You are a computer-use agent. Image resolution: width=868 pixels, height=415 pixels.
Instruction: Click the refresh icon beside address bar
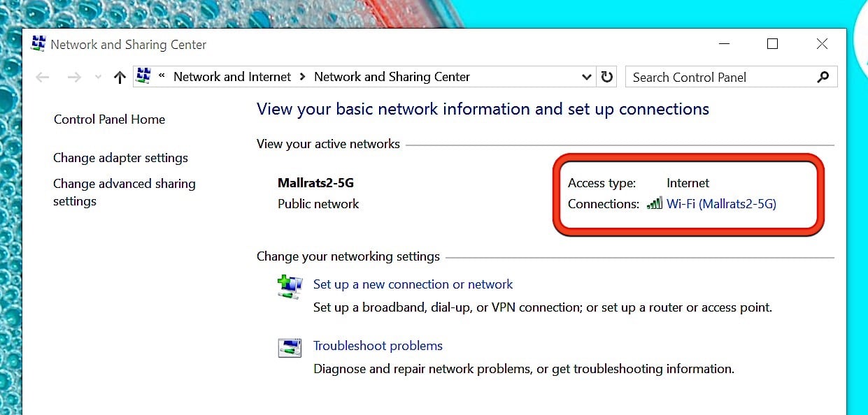tap(606, 77)
